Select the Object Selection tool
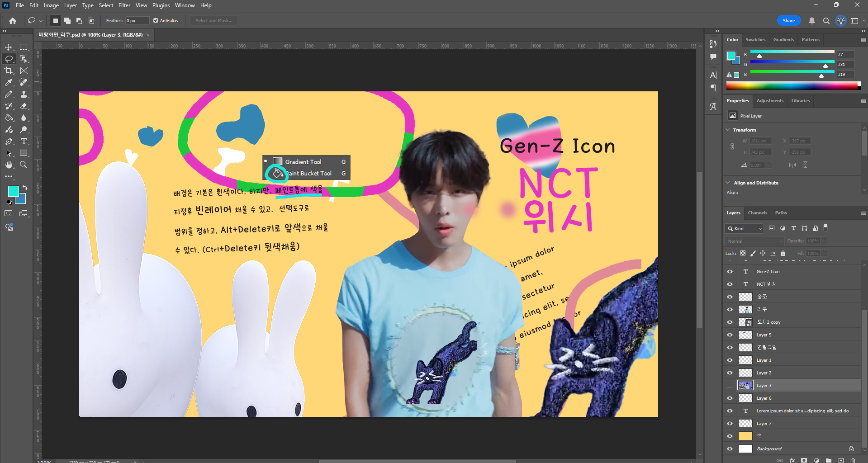868x463 pixels. pos(24,59)
